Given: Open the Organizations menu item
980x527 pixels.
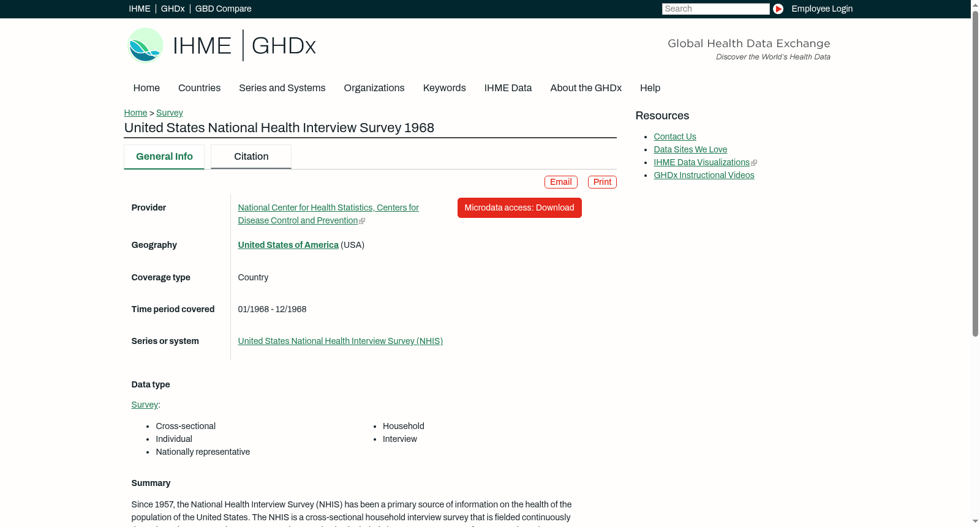Looking at the screenshot, I should (x=374, y=88).
